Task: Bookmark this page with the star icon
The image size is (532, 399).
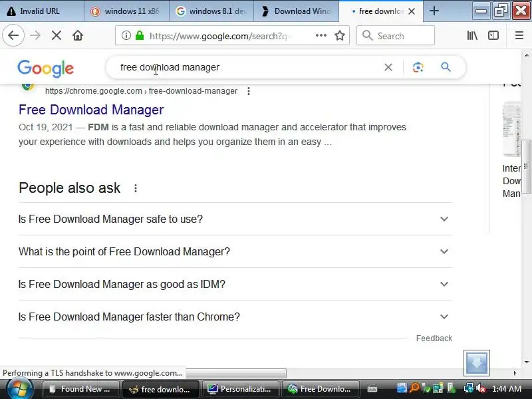Action: (x=340, y=35)
